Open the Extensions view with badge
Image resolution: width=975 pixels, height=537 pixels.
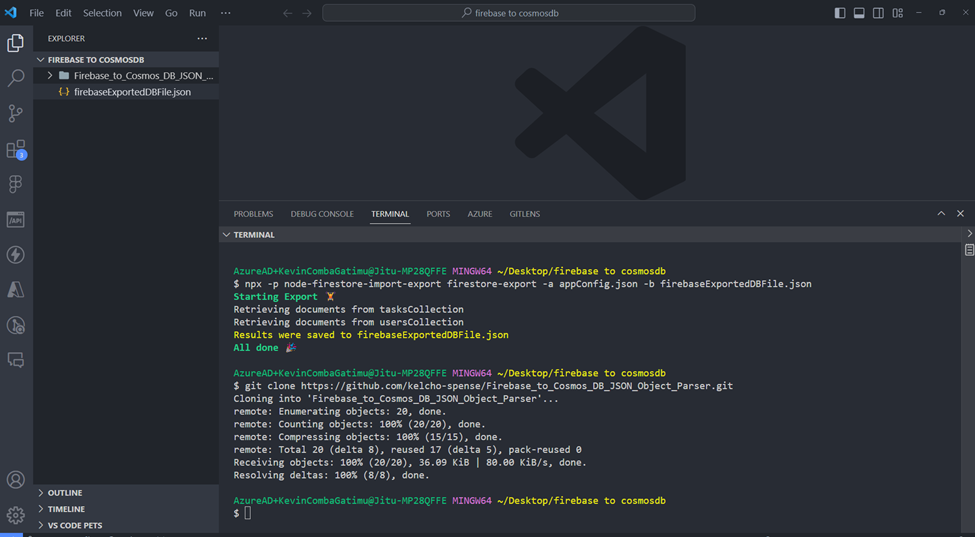click(16, 149)
